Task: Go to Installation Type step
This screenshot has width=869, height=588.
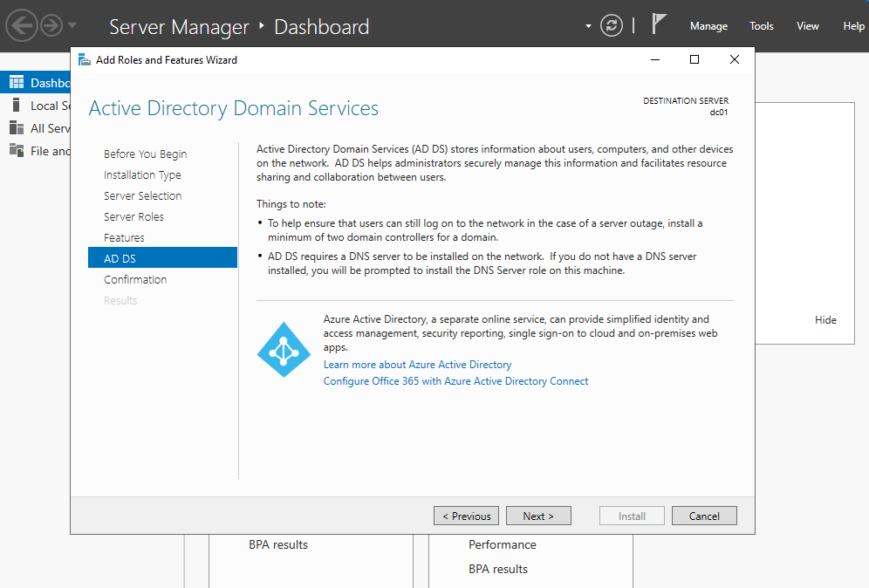Action: coord(142,175)
